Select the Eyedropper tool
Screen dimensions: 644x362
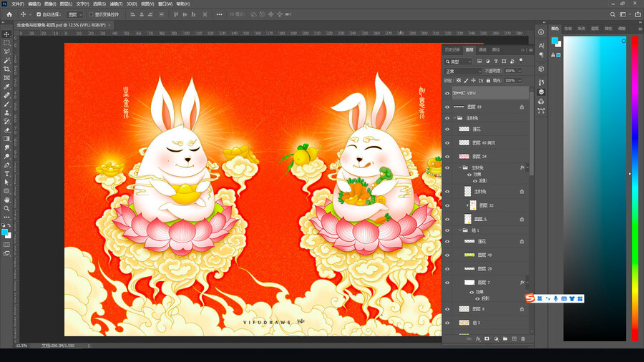6,87
